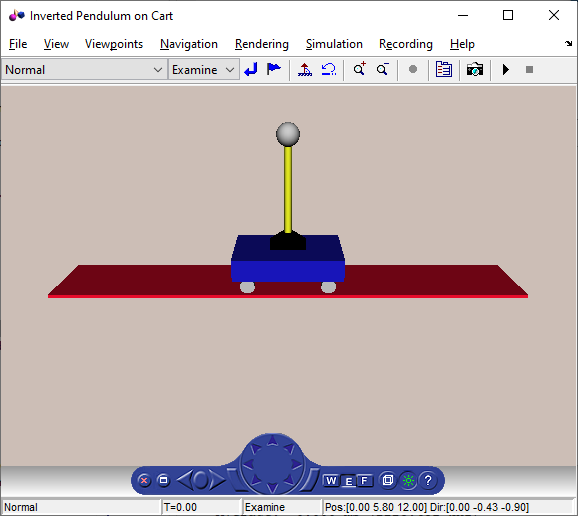The width and height of the screenshot is (578, 516).
Task: Return to default viewpoint round button
Action: pyautogui.click(x=201, y=480)
